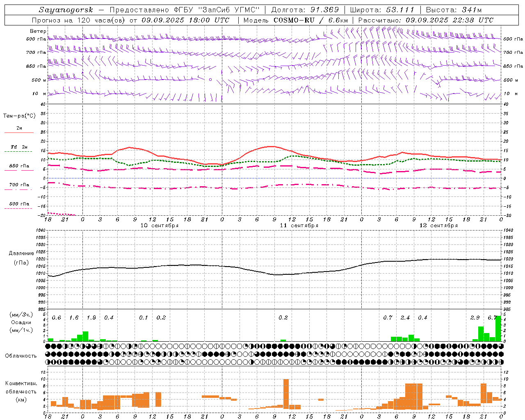525x420 pixels.
Task: Click the 6.7 precipitation total
Action: 492,318
